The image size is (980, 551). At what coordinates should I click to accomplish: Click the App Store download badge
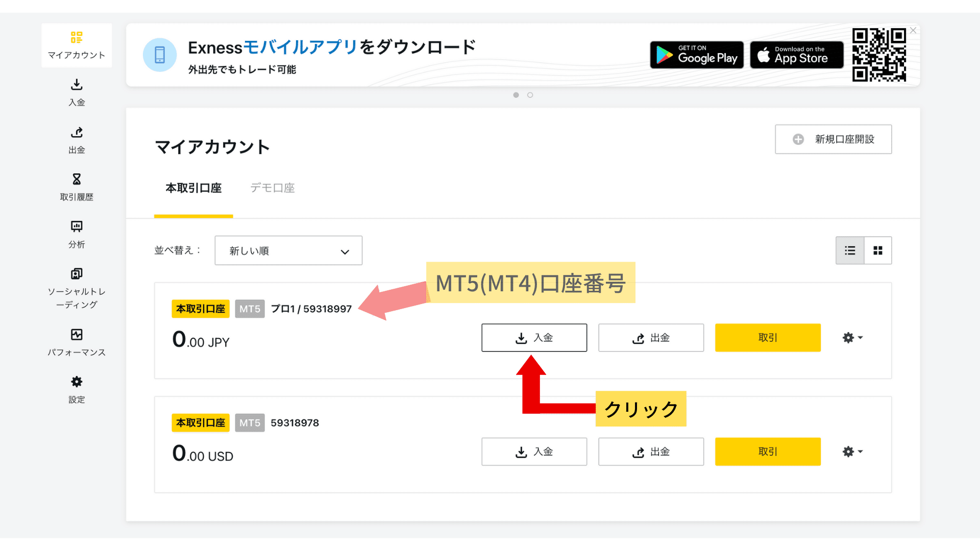[x=797, y=55]
